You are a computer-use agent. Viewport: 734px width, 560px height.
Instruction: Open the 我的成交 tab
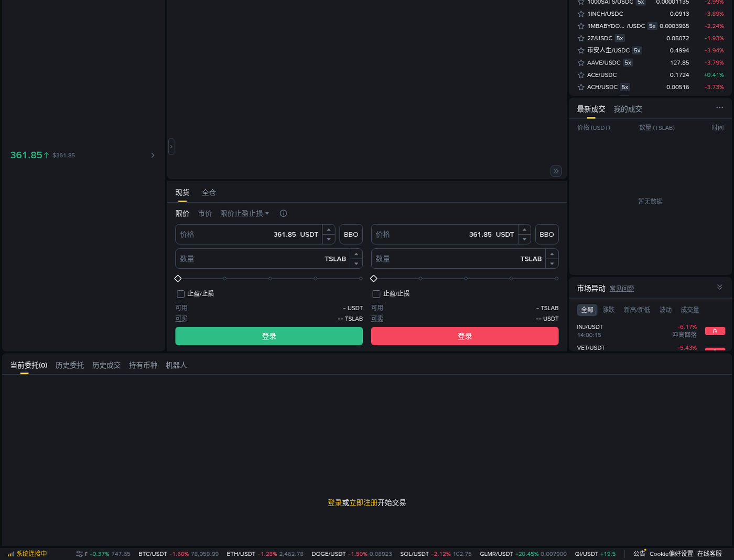tap(628, 109)
